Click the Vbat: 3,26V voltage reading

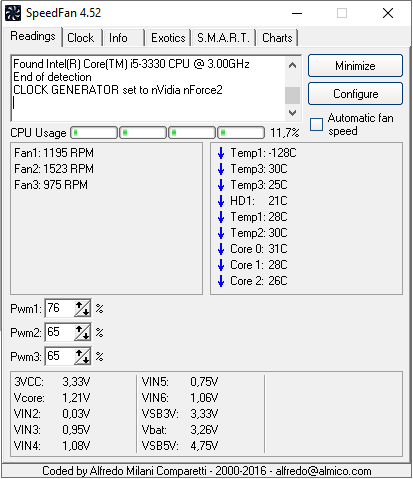tap(180, 430)
